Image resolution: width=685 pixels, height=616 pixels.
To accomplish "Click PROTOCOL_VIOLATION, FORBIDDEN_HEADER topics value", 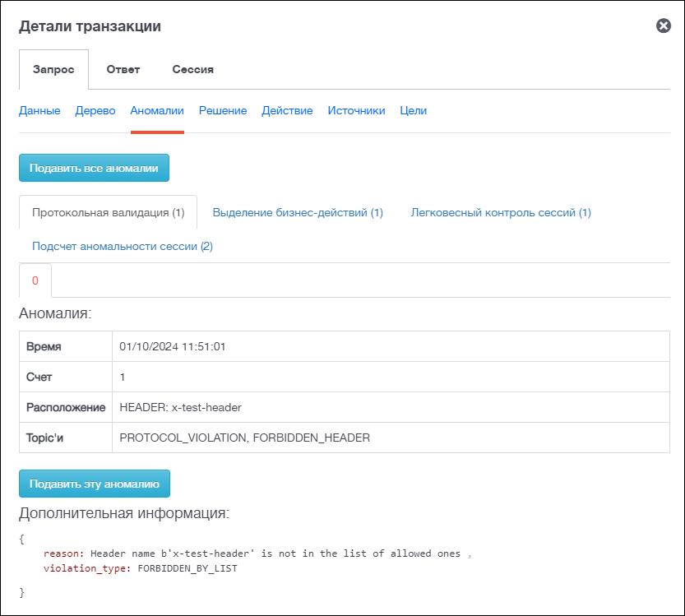I will (245, 438).
